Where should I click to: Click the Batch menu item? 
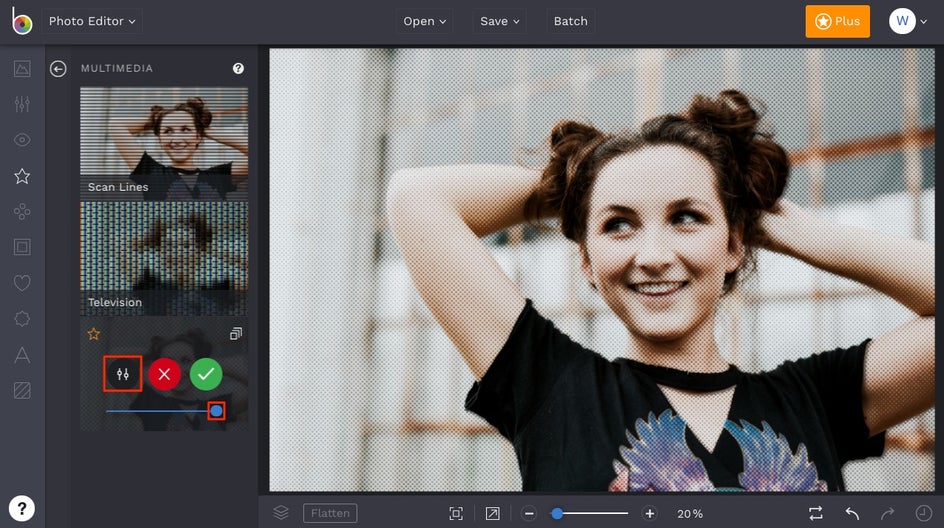pos(571,21)
